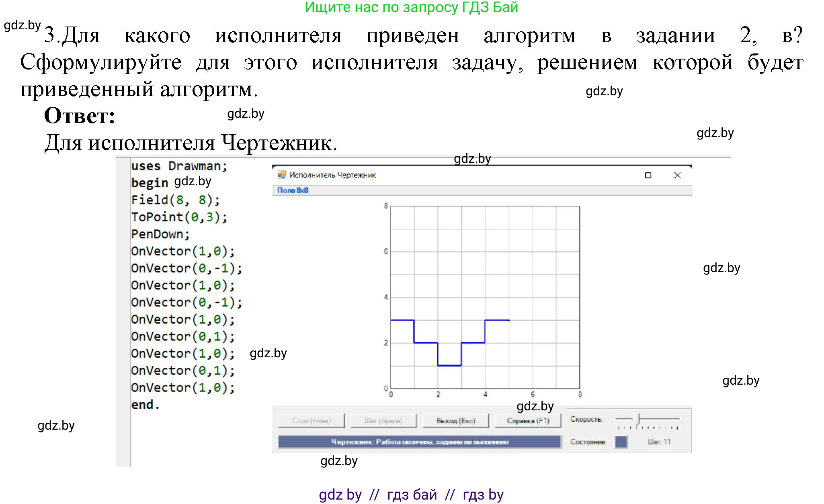
Task: Maximize the Исполнитель Чертежник window
Action: tap(648, 175)
